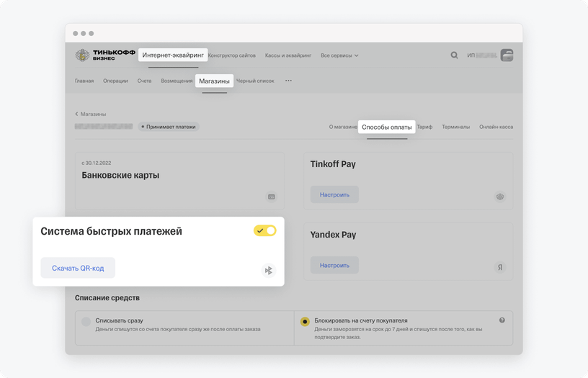Click the с 30.12.2022 date text
Screen dimensions: 588x378
pyautogui.click(x=97, y=163)
